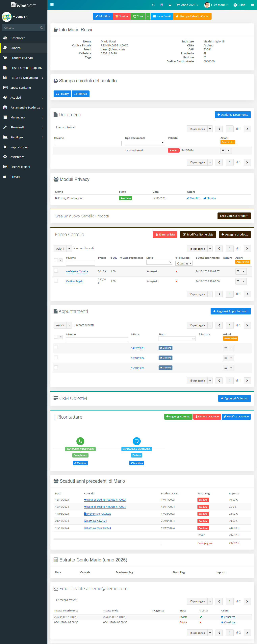Tick the Cestino Regalo row checkbox
Screen dimensions: 257x644
(56, 281)
